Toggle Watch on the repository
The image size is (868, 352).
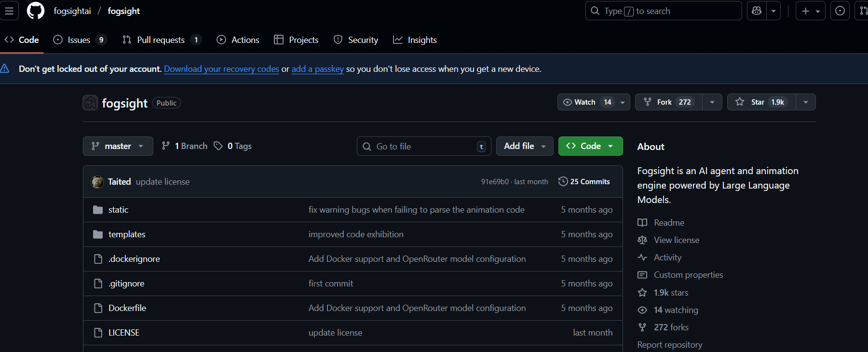[x=585, y=102]
